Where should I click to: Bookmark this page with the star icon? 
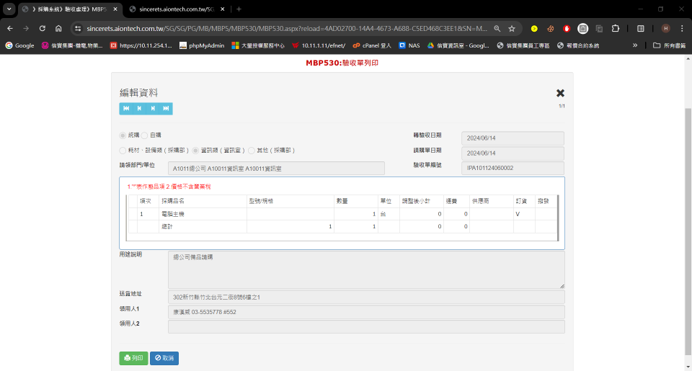point(511,28)
